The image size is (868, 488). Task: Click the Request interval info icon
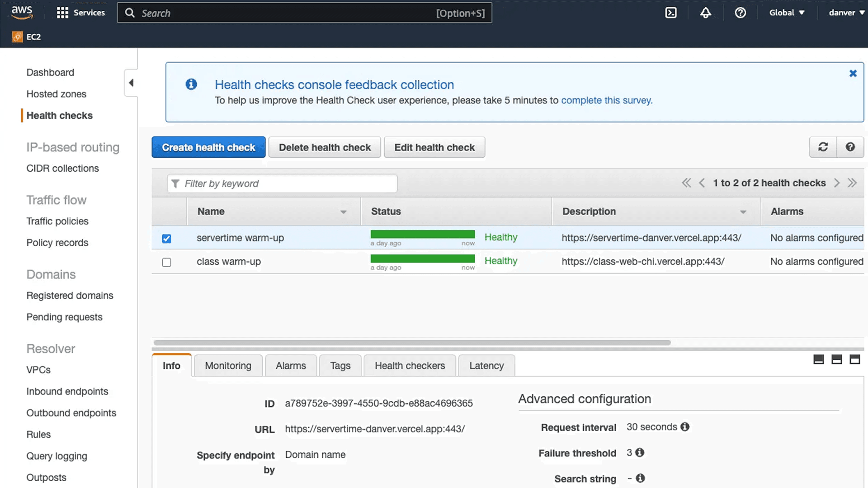[x=685, y=427]
